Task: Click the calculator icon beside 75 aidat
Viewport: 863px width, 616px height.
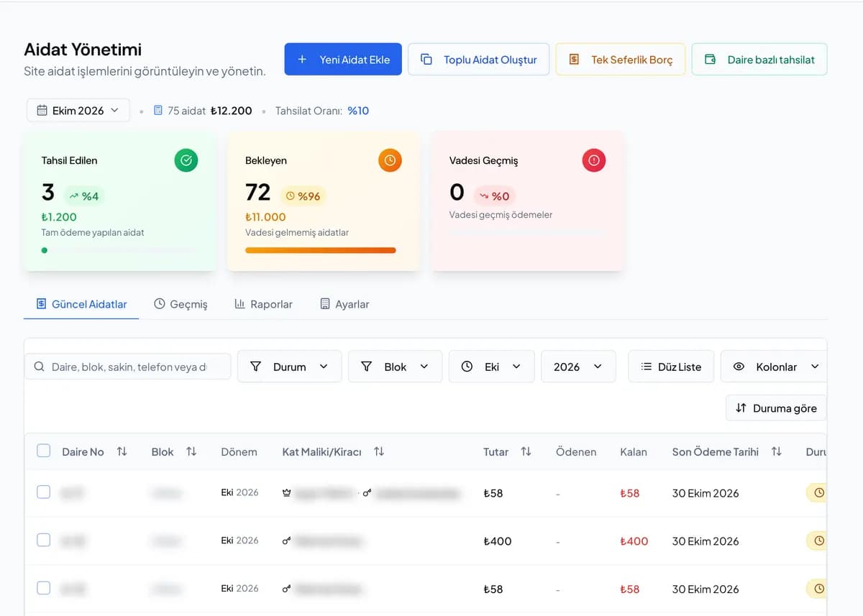Action: point(158,111)
